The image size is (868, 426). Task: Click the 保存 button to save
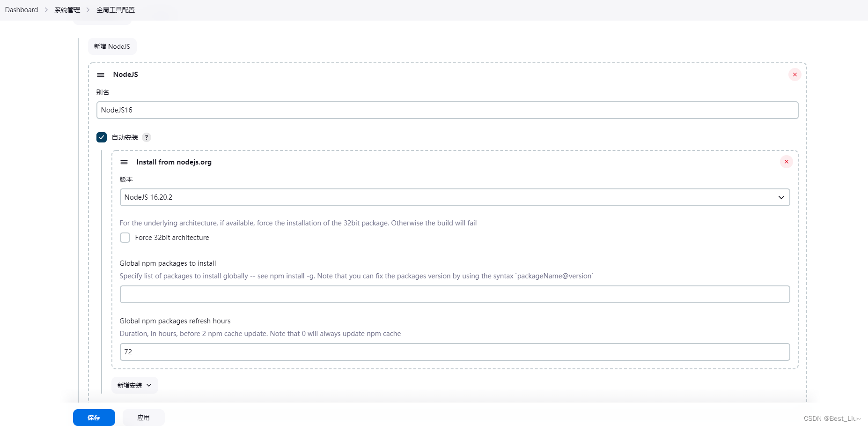(94, 417)
